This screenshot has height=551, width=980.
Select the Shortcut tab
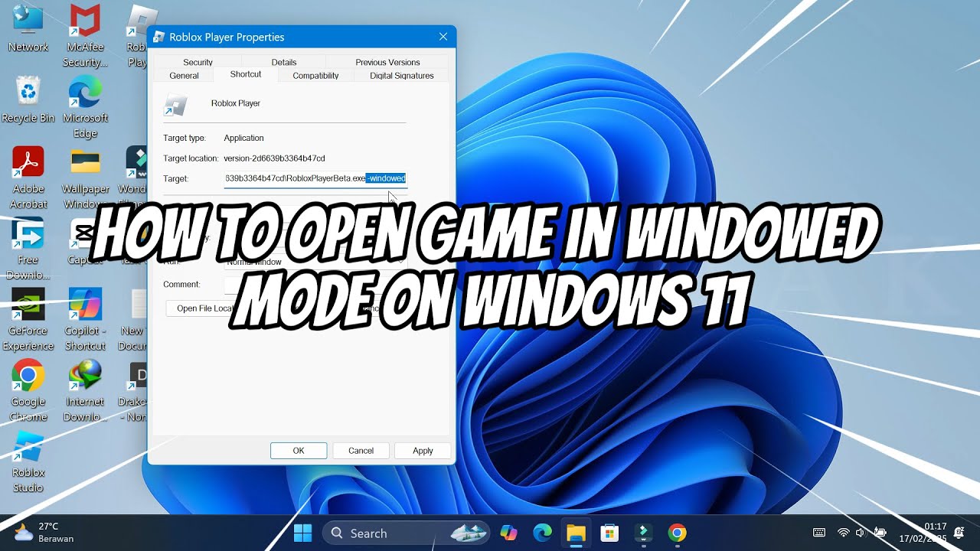[246, 74]
